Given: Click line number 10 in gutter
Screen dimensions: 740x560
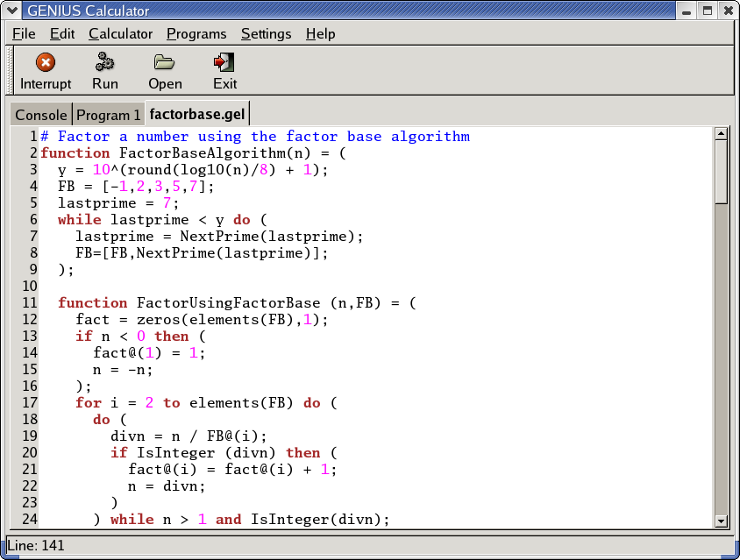Looking at the screenshot, I should coord(29,287).
